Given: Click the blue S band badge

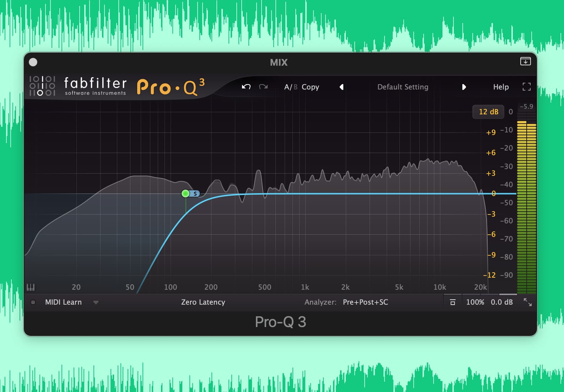Looking at the screenshot, I should click(195, 194).
